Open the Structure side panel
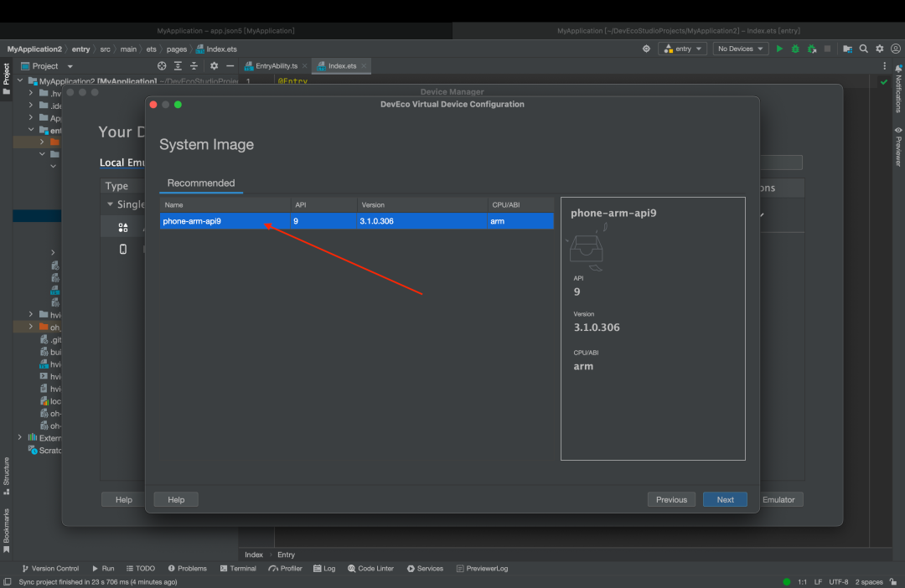The height and width of the screenshot is (588, 905). click(7, 476)
